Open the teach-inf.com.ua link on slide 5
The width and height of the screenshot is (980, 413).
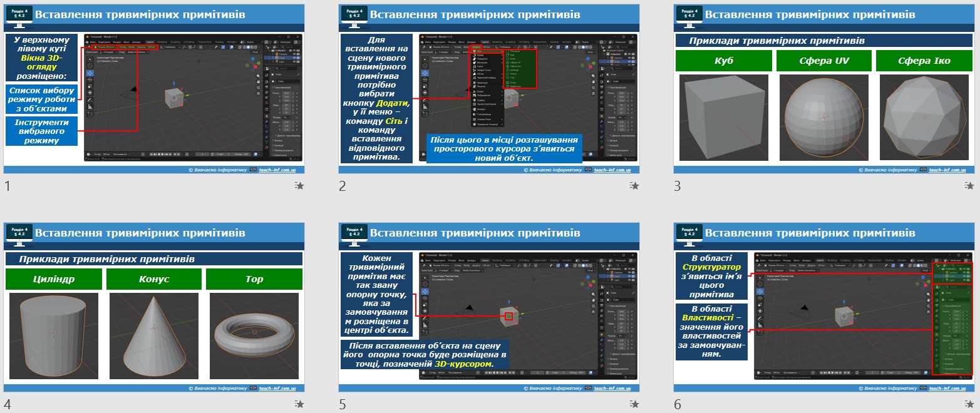[x=612, y=389]
